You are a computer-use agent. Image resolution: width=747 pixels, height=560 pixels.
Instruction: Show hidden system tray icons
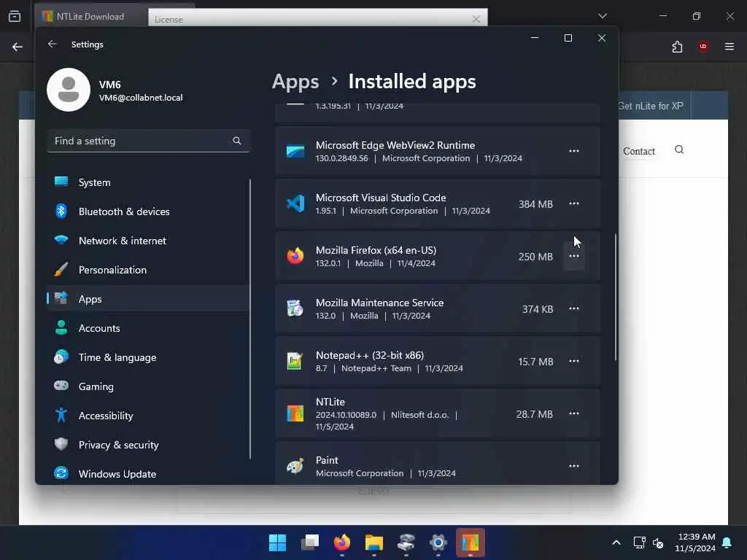[616, 542]
